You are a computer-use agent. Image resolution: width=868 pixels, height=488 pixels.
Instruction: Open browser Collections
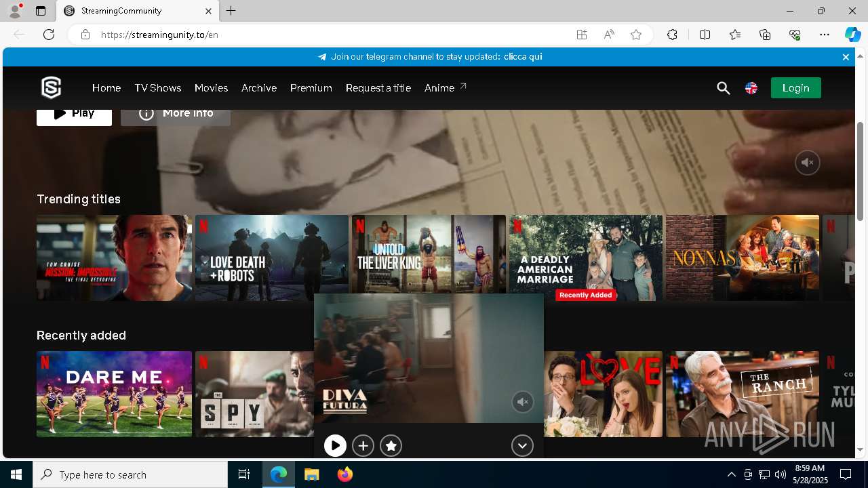pyautogui.click(x=765, y=35)
